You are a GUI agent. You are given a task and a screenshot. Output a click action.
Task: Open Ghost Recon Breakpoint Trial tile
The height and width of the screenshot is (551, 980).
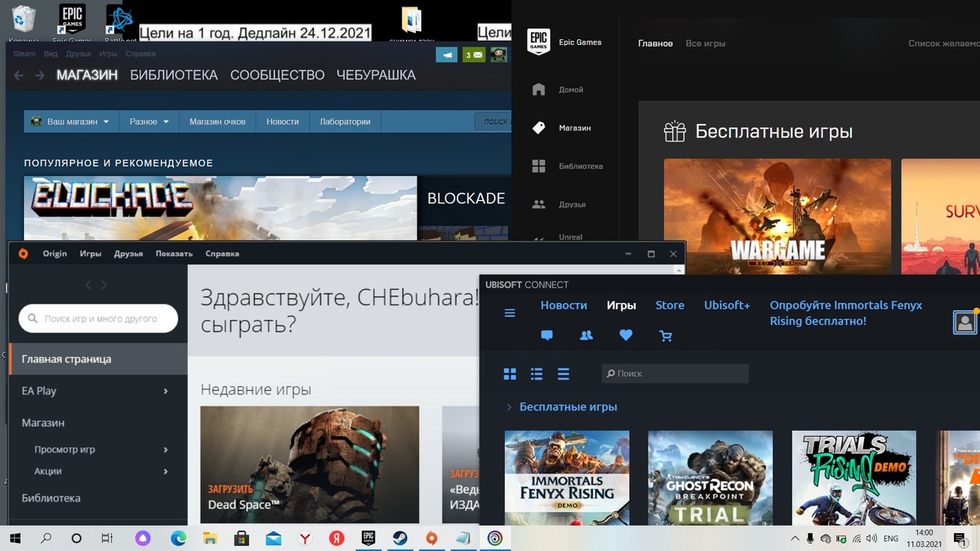click(x=710, y=478)
